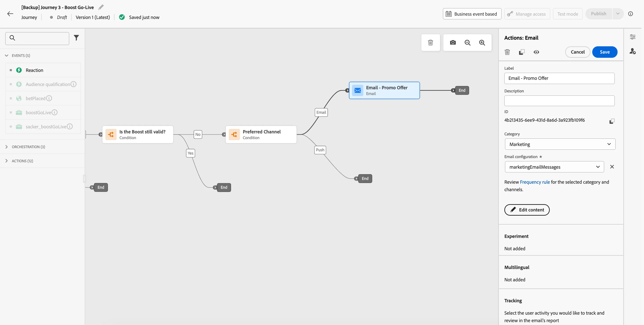Viewport: 644px width, 325px height.
Task: Click the Publish button
Action: coord(598,14)
